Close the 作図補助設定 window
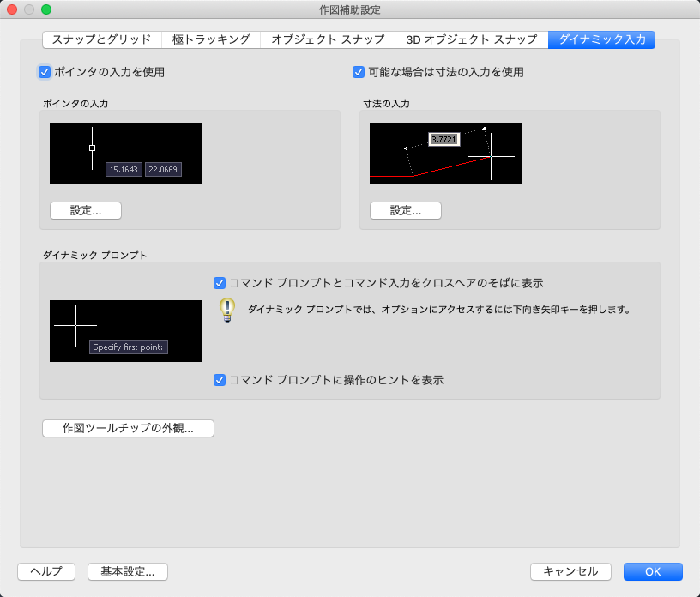Image resolution: width=700 pixels, height=597 pixels. tap(12, 9)
